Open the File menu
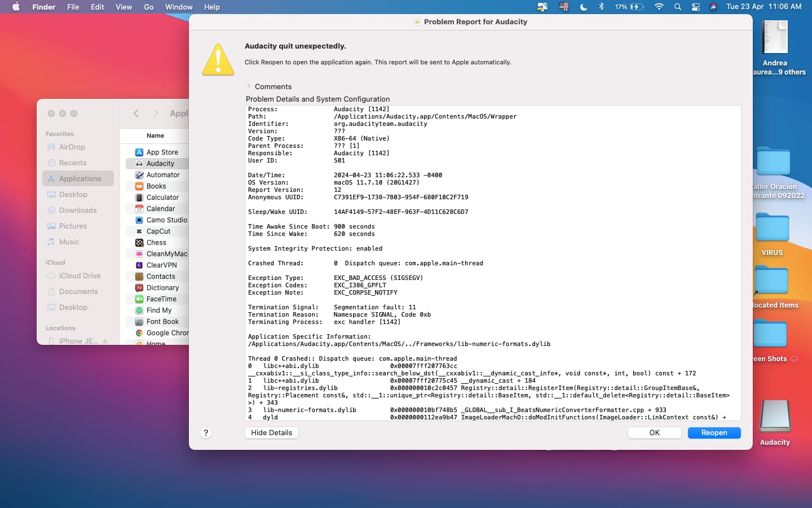This screenshot has height=508, width=812. coord(73,7)
